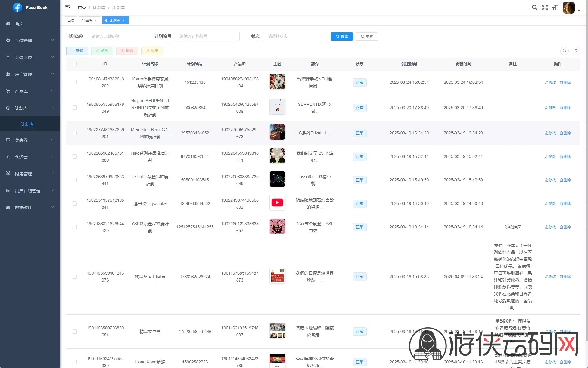Click 首页 dashboard icon in sidebar

(x=8, y=24)
